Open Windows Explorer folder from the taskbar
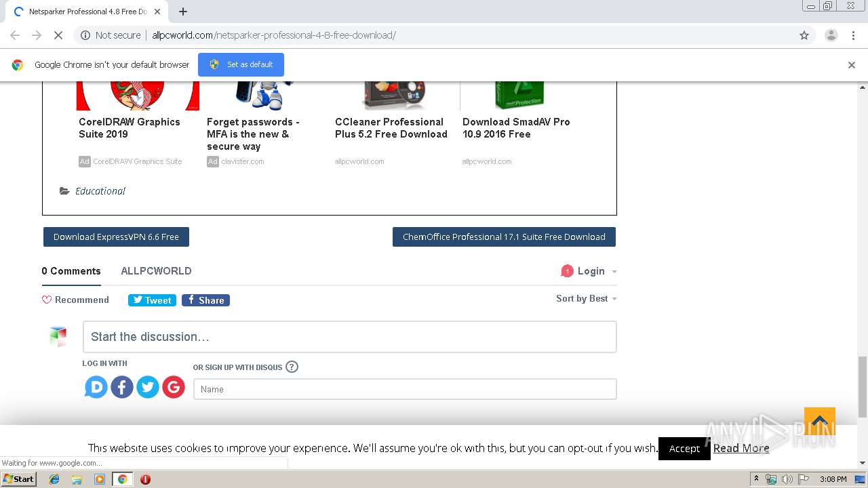Viewport: 868px width, 488px height. [x=77, y=479]
